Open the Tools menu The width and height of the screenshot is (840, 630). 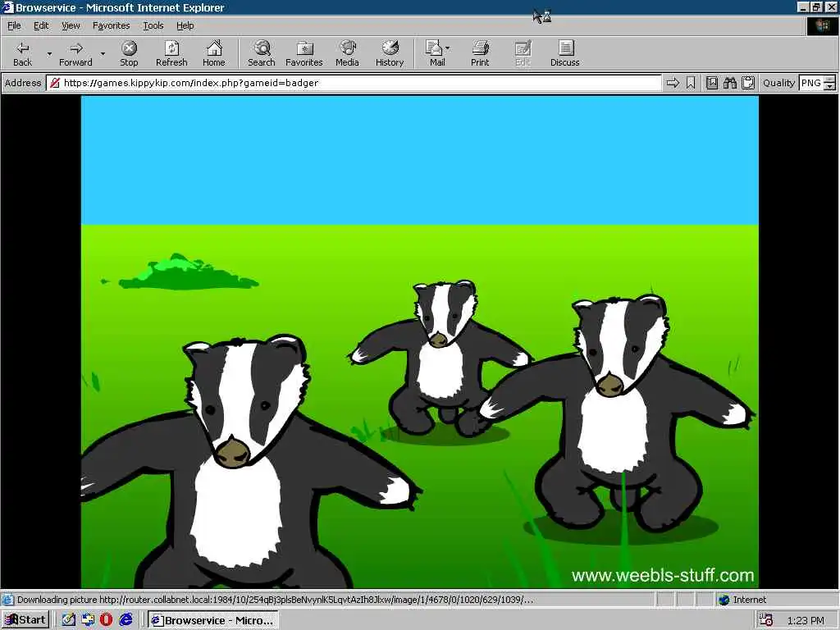click(x=153, y=25)
